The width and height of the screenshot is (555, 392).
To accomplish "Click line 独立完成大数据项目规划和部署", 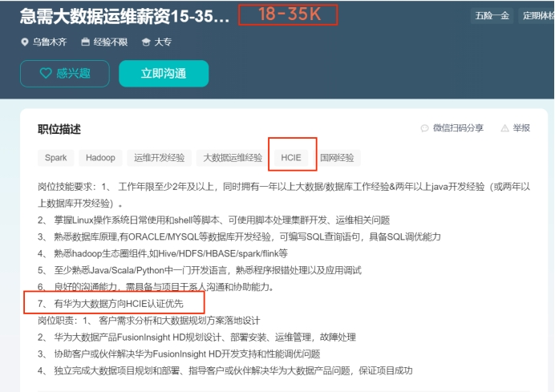I will tap(225, 370).
